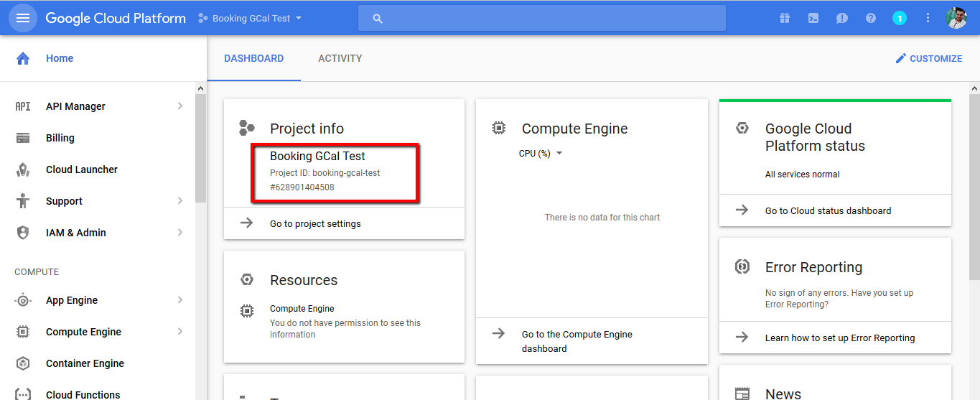Click the Support person icon
The width and height of the screenshot is (980, 400).
coord(23,201)
